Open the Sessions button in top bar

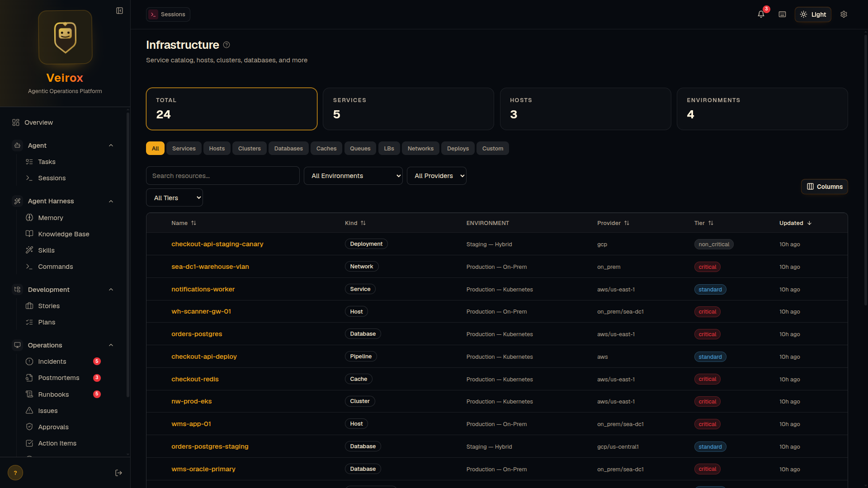click(x=168, y=14)
